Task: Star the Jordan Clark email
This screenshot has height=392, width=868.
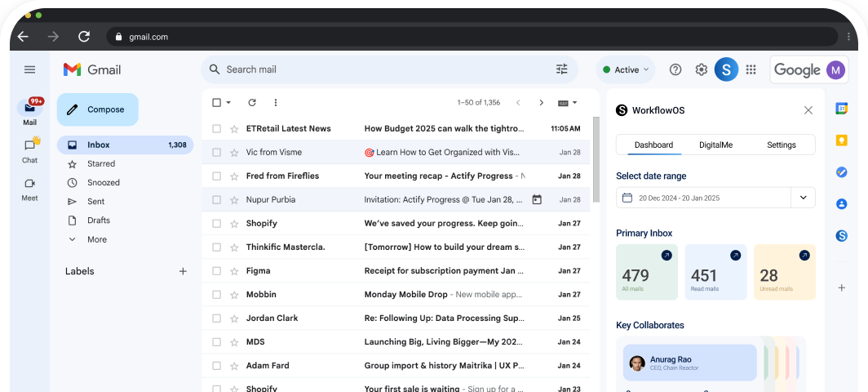Action: (x=234, y=318)
